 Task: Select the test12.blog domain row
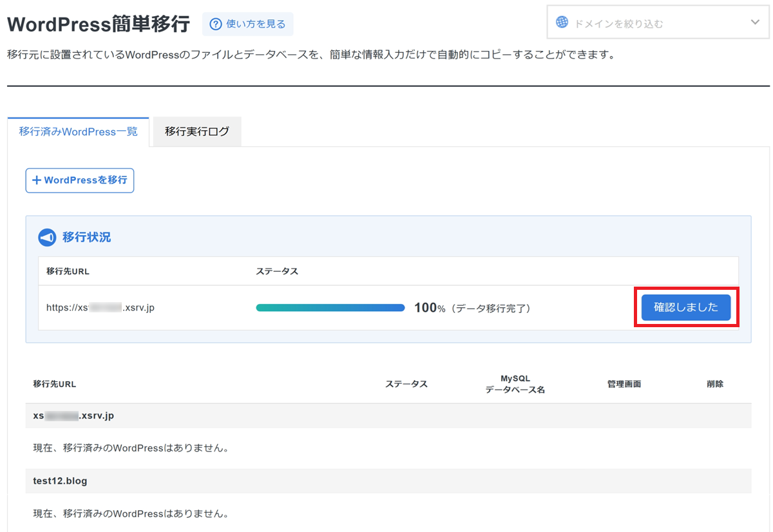61,481
